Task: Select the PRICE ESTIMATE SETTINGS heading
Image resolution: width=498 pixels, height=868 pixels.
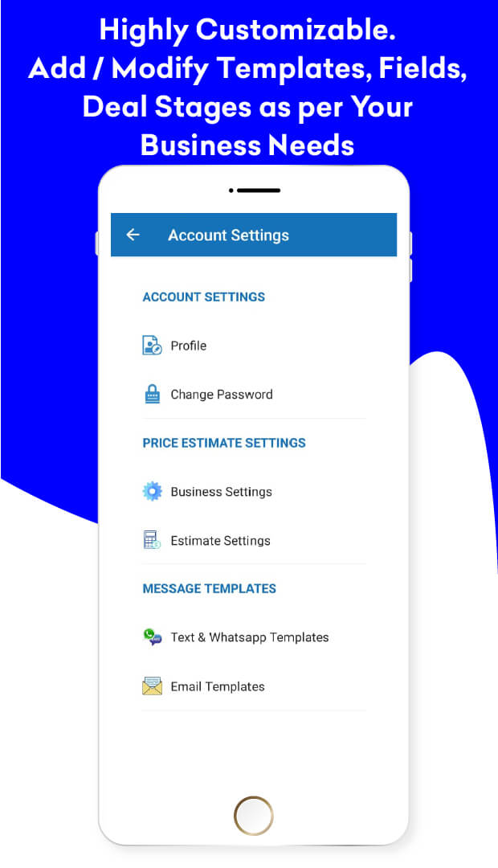Action: (224, 443)
